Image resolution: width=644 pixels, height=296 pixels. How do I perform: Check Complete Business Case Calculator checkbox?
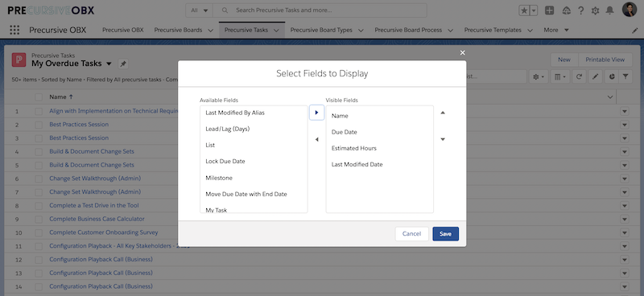point(39,220)
